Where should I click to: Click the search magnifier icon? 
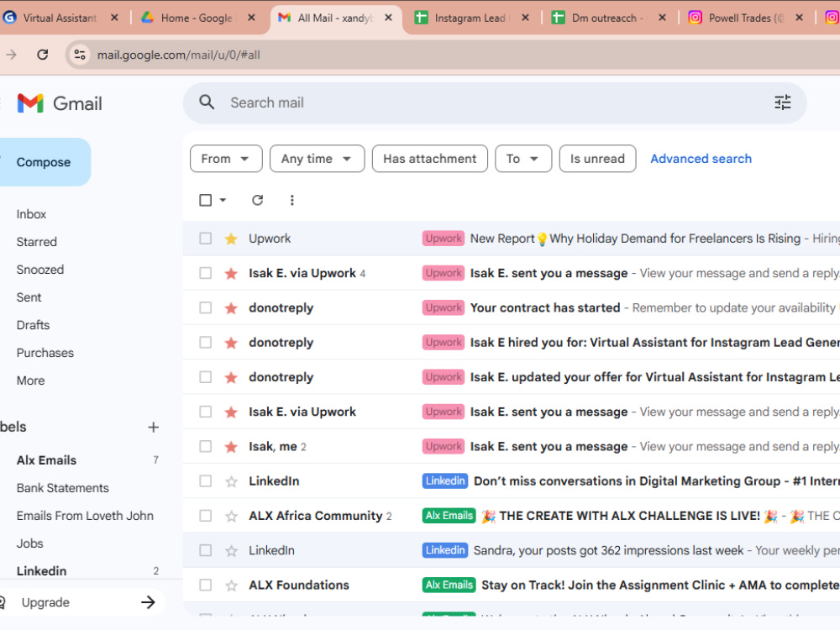coord(207,102)
